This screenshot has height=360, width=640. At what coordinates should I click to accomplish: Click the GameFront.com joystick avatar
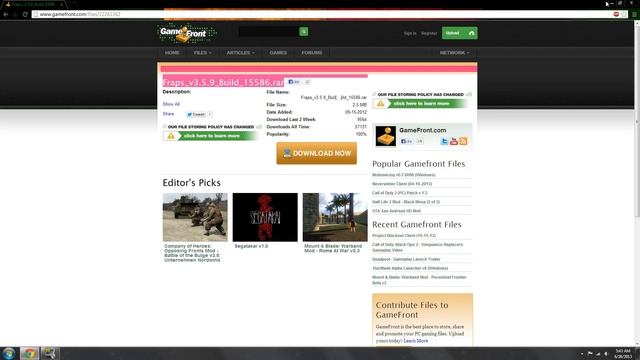[x=386, y=136]
